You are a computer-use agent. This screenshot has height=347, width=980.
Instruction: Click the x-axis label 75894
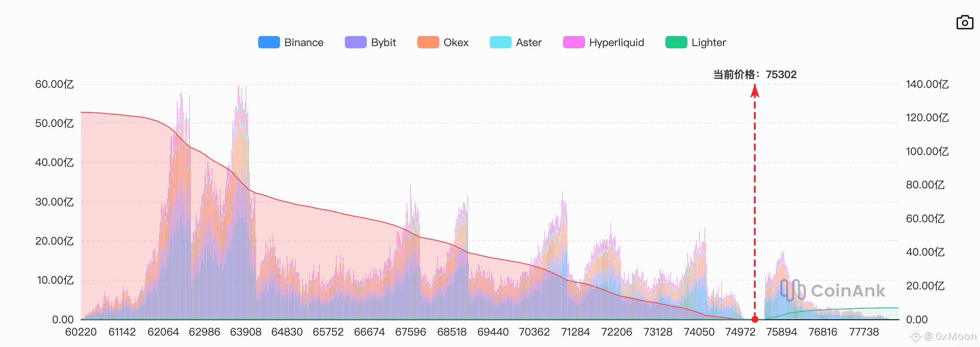click(x=782, y=332)
